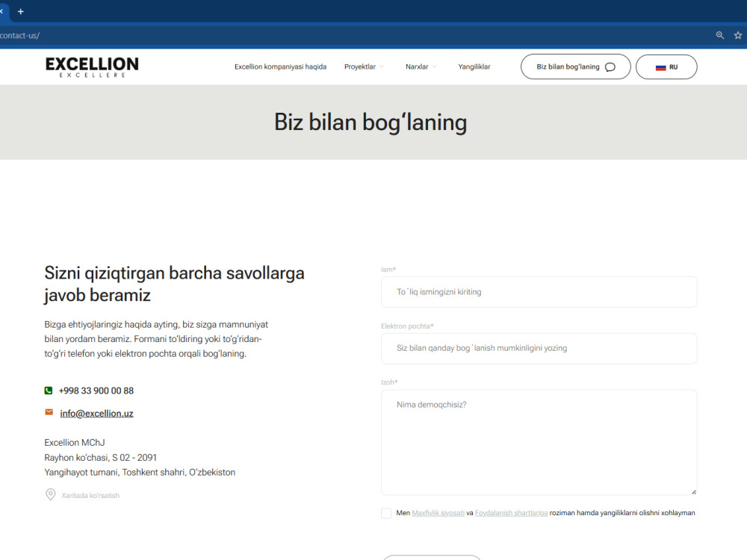
Task: Open the Foydalanish shartlariga link
Action: 511,513
